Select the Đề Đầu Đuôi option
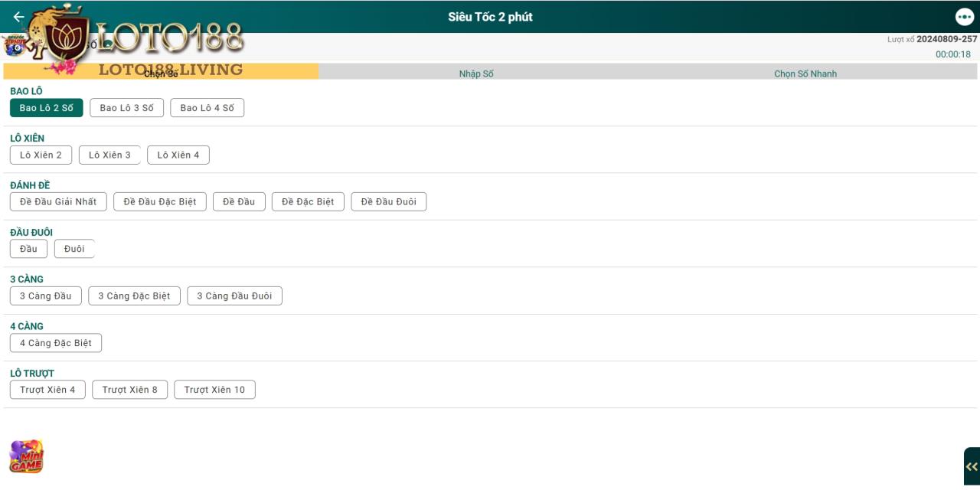Screen dimensions: 980x490 click(x=388, y=202)
